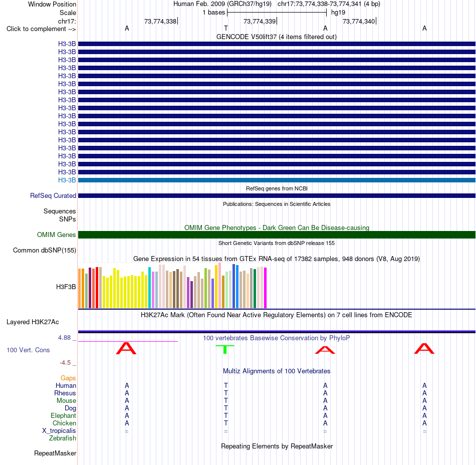Screen dimensions: 476x465
Task: Open 'Publications: Sequences in Scientific Articles' title
Action: point(277,204)
